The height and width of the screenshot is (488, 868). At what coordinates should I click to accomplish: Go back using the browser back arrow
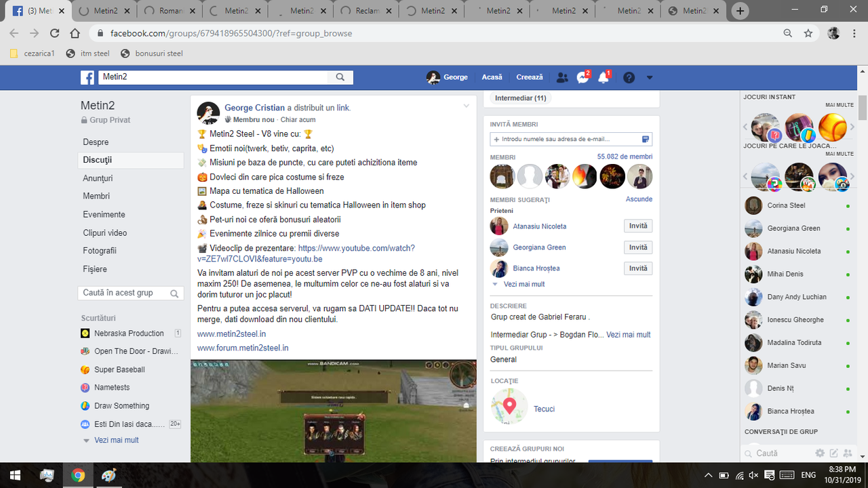click(14, 33)
